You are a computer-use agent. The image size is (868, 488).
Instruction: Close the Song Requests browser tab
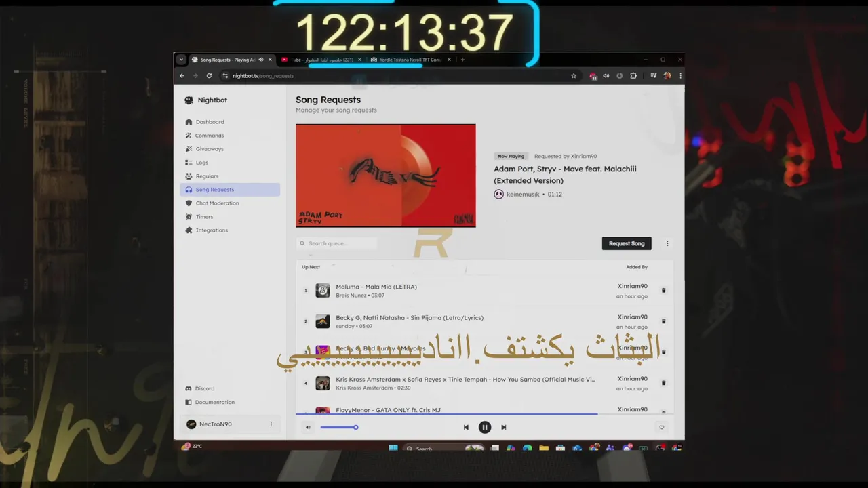click(x=270, y=60)
